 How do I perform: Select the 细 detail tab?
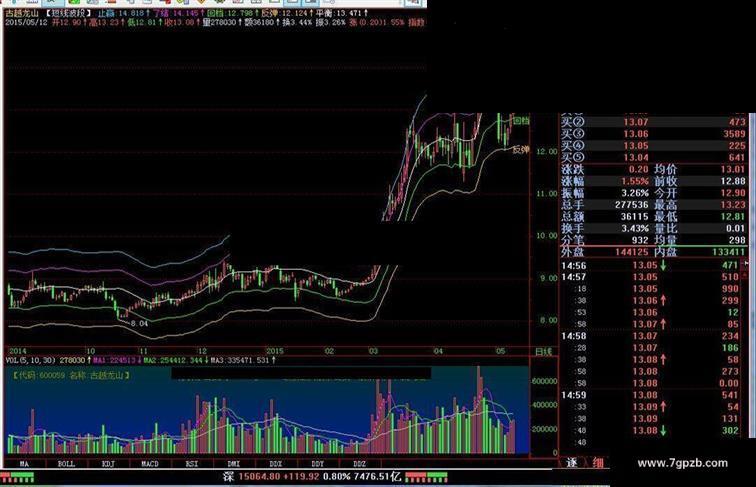tap(598, 463)
